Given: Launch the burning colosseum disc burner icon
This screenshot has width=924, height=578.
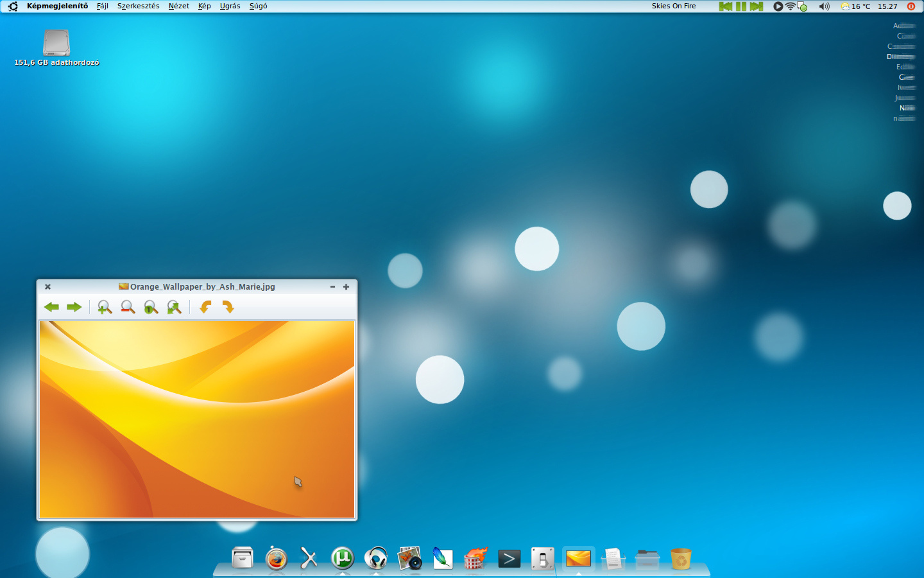Looking at the screenshot, I should [476, 558].
